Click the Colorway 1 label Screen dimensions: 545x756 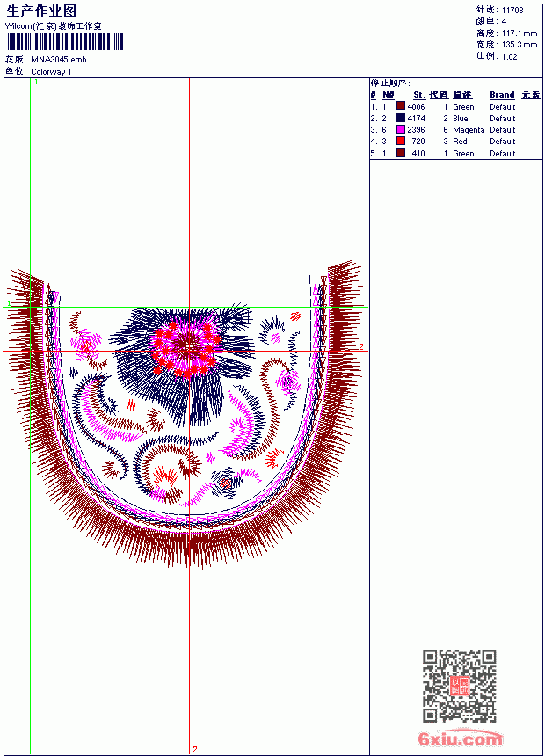pyautogui.click(x=51, y=72)
